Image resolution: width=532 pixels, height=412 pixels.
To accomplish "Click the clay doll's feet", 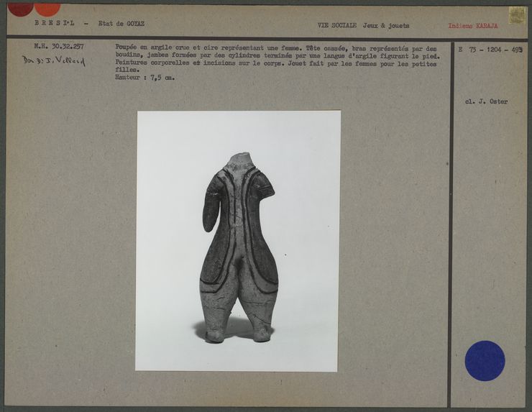I will click(237, 333).
